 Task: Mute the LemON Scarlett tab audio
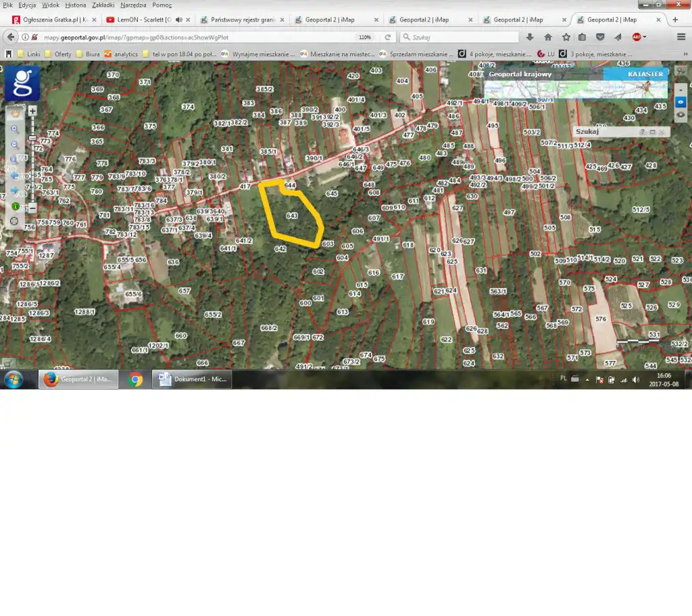tap(179, 20)
